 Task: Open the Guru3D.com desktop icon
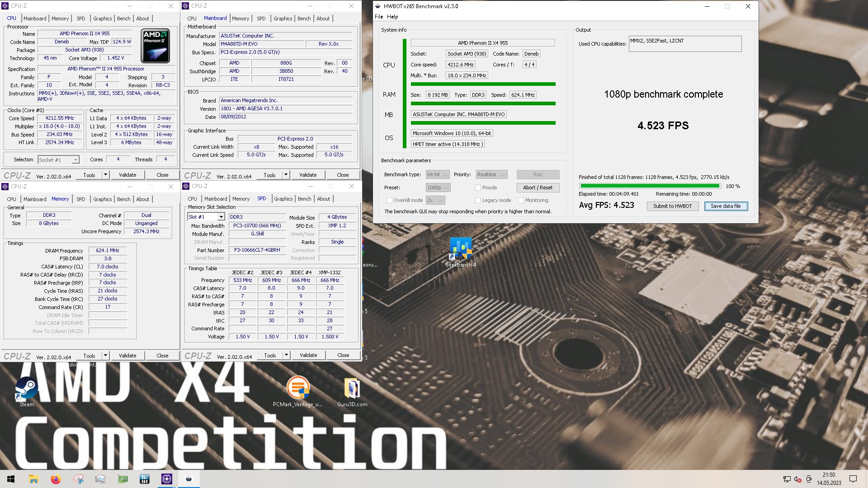point(352,391)
